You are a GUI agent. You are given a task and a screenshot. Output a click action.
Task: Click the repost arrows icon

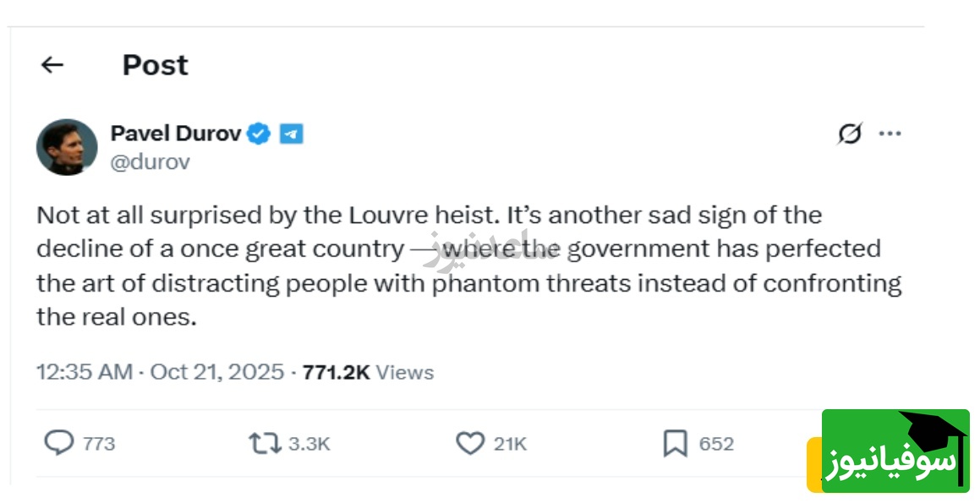coord(265,443)
